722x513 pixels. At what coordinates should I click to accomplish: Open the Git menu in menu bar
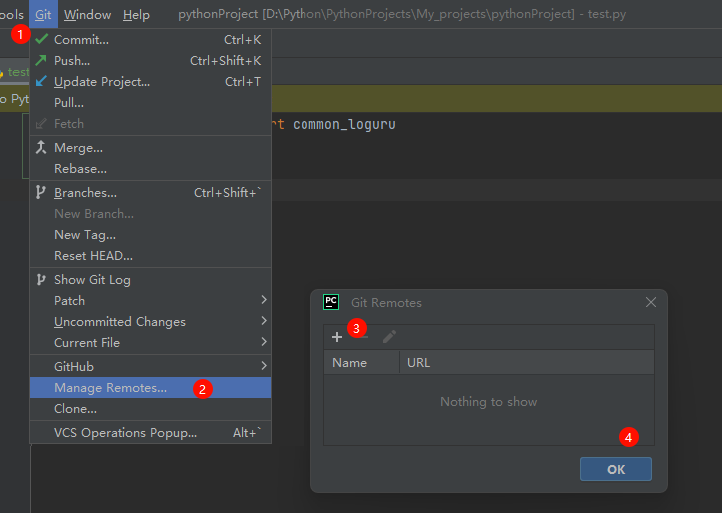click(43, 15)
